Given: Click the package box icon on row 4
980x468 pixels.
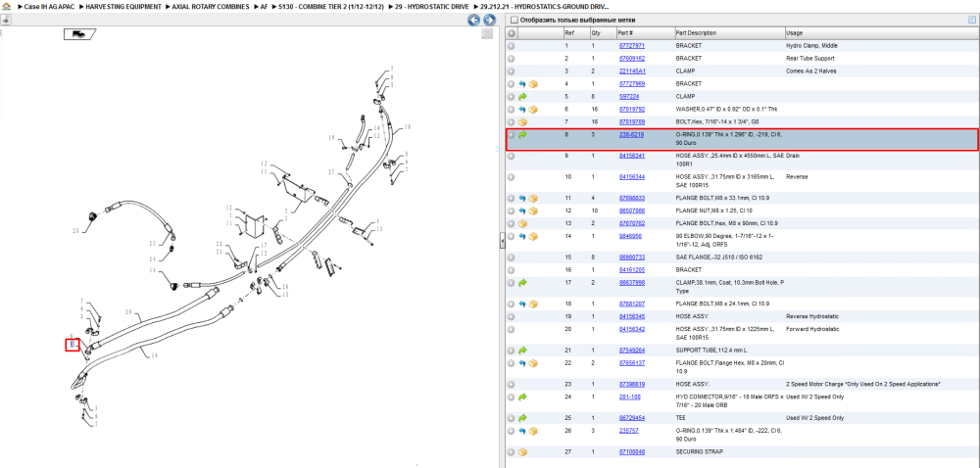Looking at the screenshot, I should tap(533, 83).
